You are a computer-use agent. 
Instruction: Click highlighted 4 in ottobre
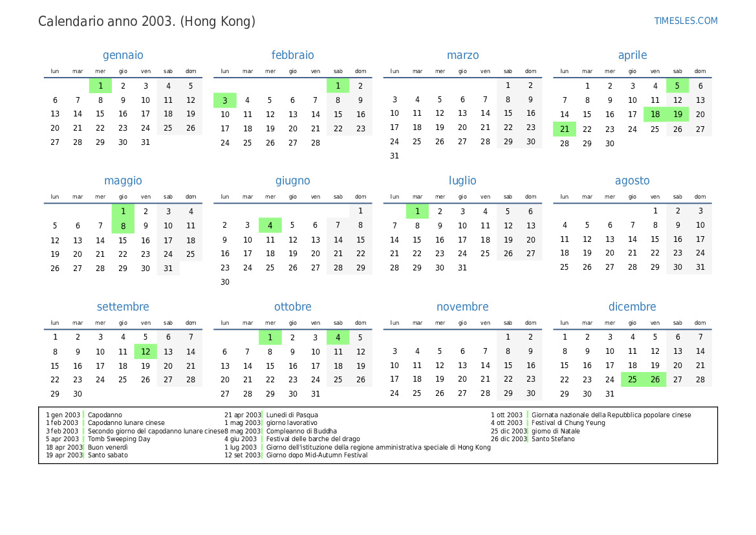coord(338,337)
